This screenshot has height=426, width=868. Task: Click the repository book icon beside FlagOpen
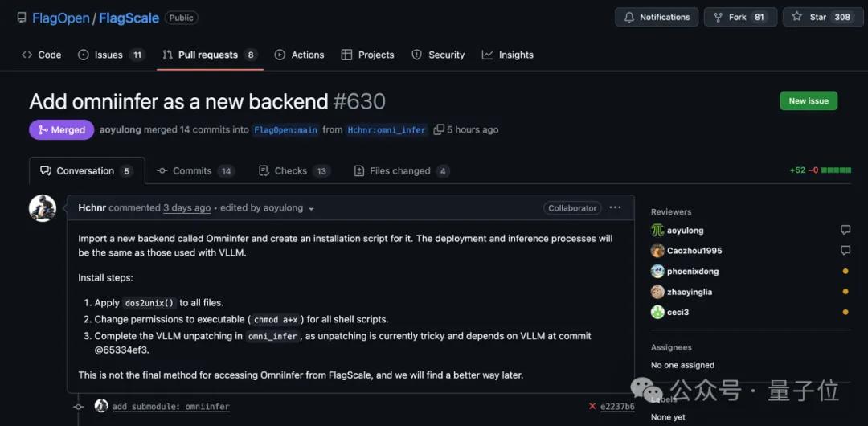22,18
